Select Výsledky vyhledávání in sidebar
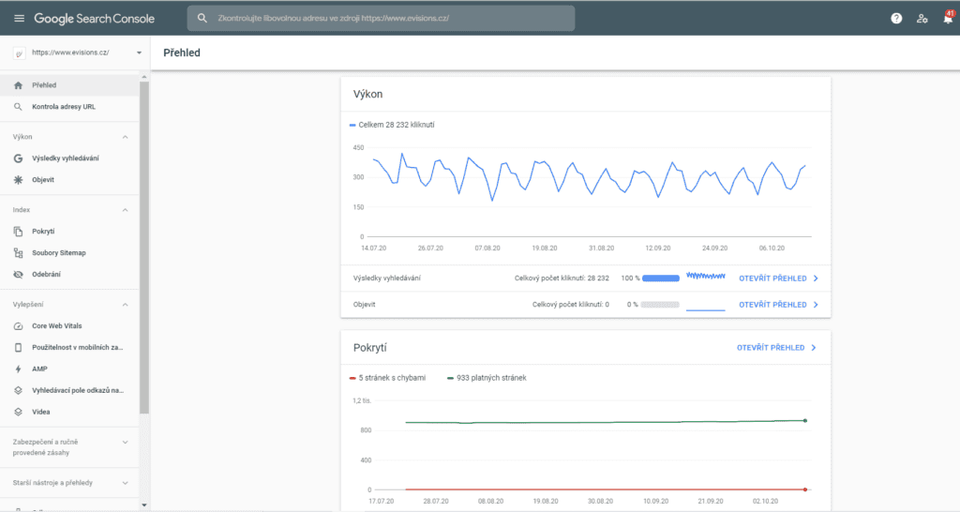 65,158
